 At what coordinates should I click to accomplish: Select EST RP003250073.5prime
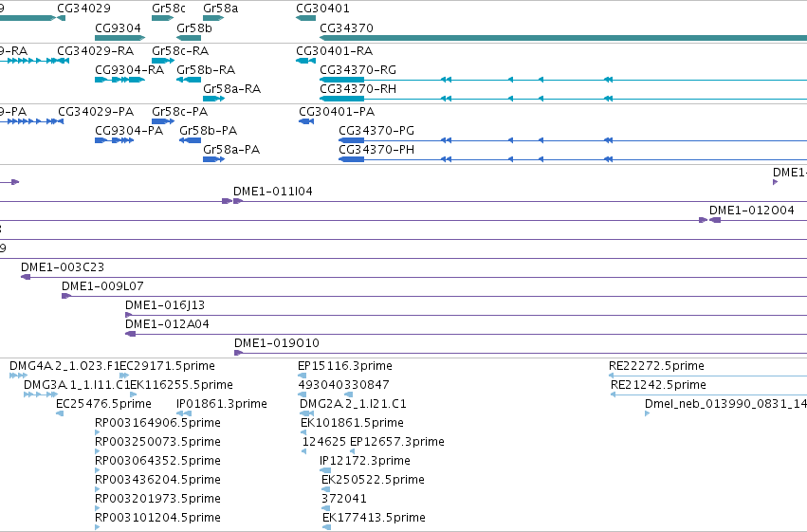(x=157, y=442)
